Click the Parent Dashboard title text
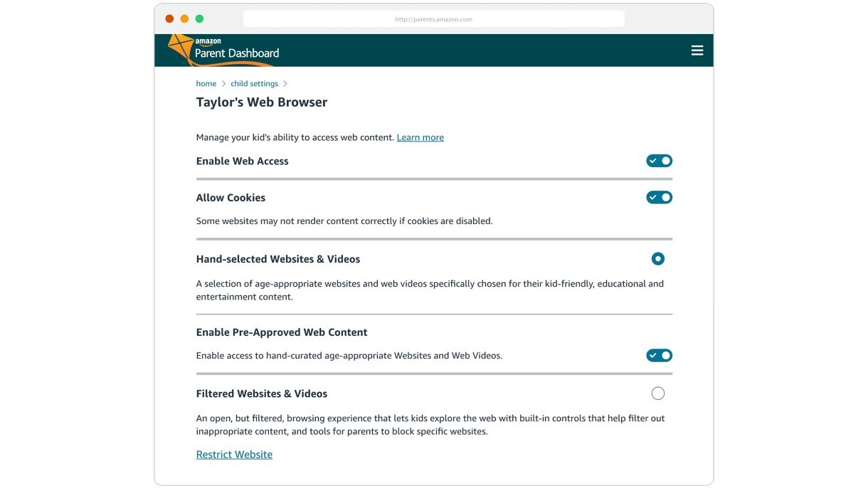 click(237, 53)
